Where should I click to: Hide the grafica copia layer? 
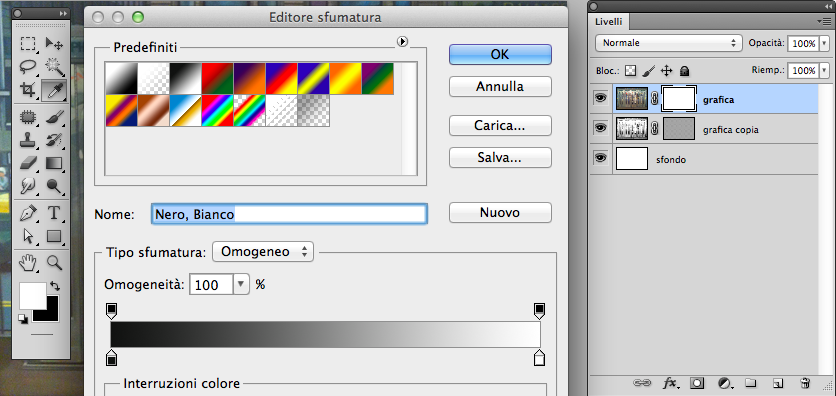[601, 128]
